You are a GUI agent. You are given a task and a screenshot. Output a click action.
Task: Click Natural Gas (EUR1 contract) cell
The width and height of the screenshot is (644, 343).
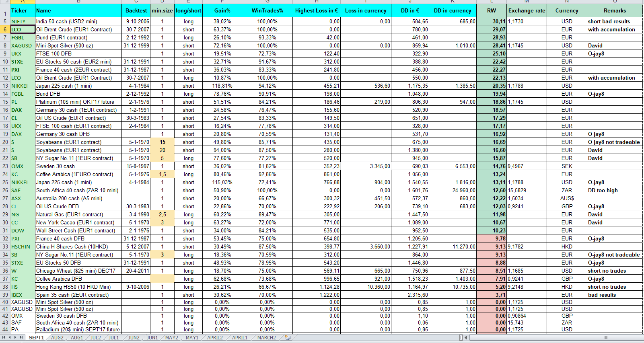point(78,214)
